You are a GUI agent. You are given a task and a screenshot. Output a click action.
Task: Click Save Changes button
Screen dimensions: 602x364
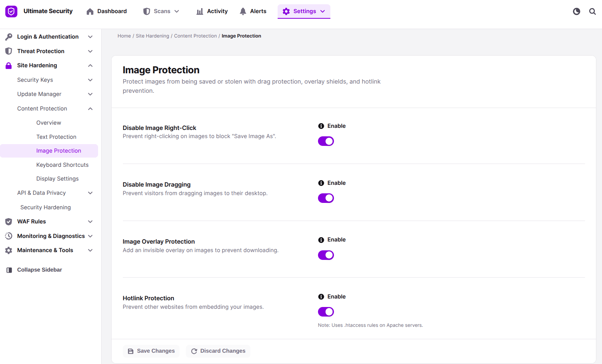[151, 351]
